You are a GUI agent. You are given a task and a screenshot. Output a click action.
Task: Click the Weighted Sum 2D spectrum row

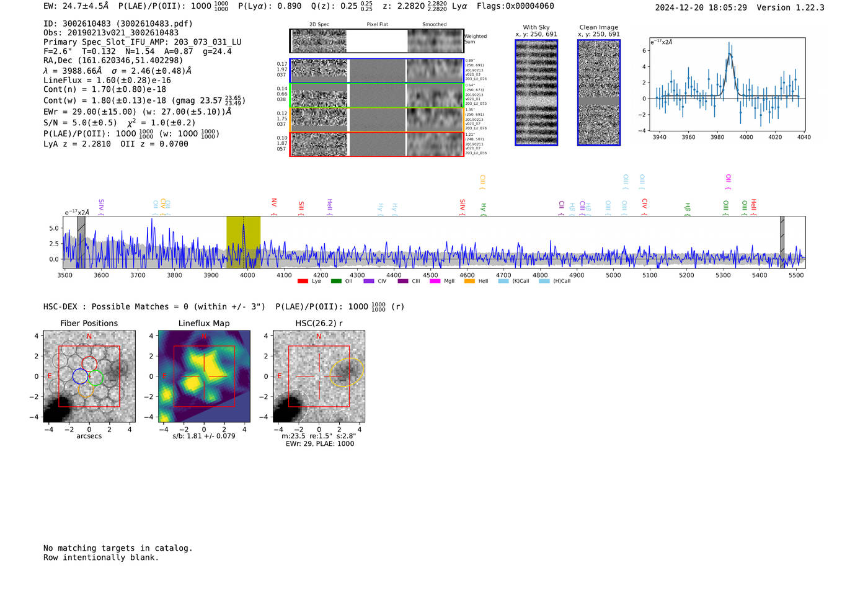(377, 41)
